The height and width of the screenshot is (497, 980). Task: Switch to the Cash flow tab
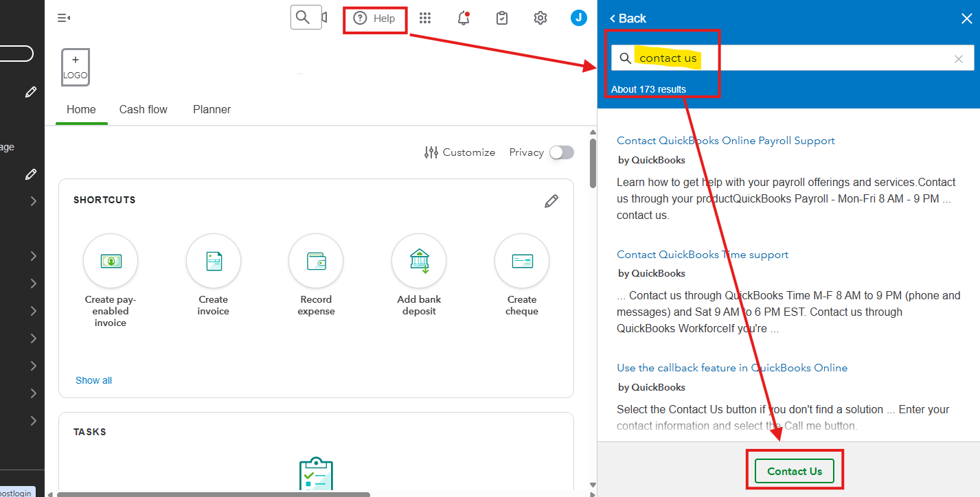click(x=143, y=109)
